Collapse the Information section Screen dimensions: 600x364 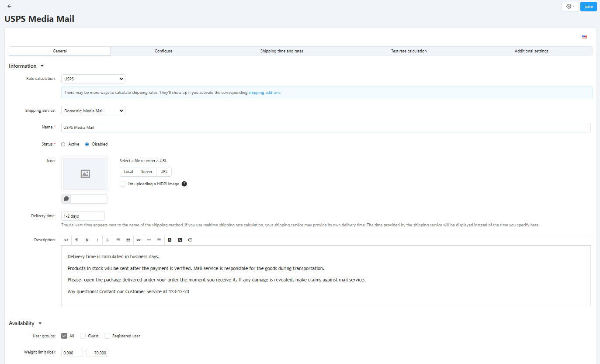pyautogui.click(x=27, y=66)
